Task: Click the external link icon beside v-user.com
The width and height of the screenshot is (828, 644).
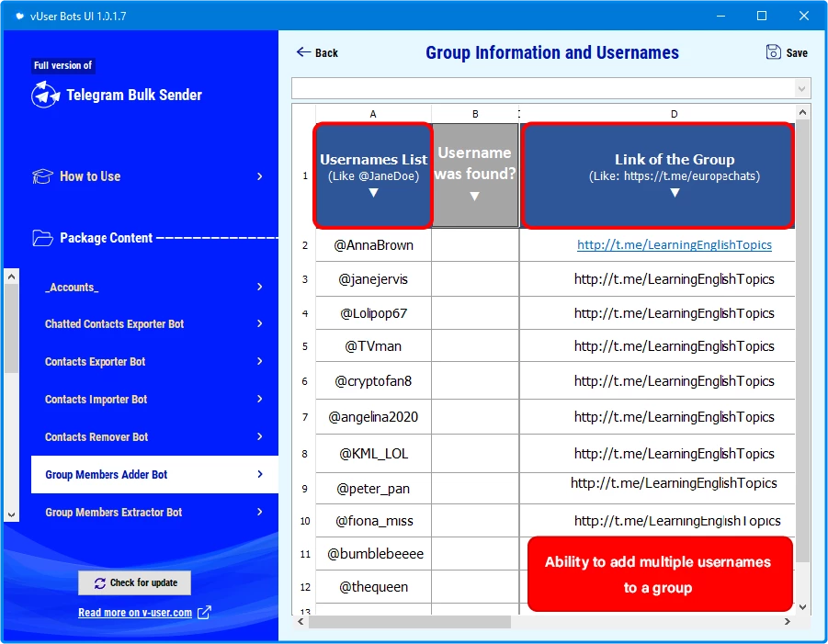Action: pos(204,613)
